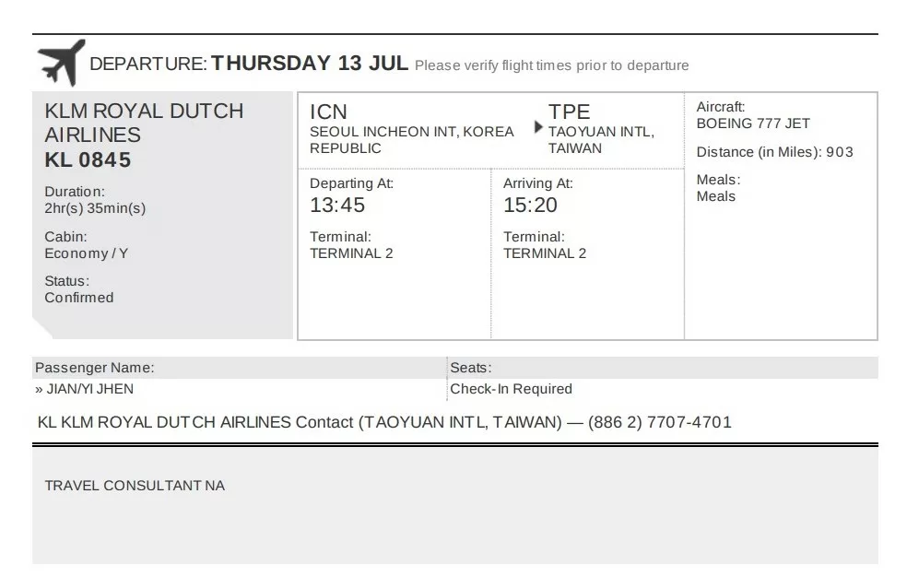The image size is (907, 588).
Task: Click the contact phone number (886 2) 7707-4701
Action: tap(660, 422)
